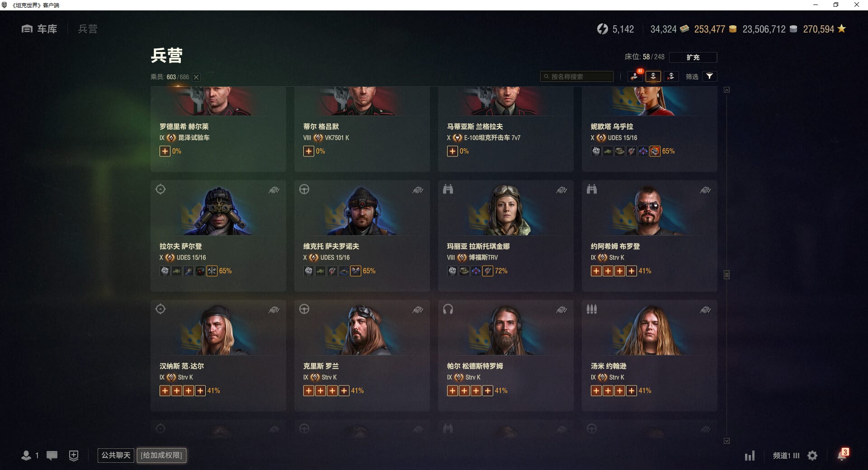Open the session statistics bar chart icon
The width and height of the screenshot is (868, 470).
click(750, 456)
